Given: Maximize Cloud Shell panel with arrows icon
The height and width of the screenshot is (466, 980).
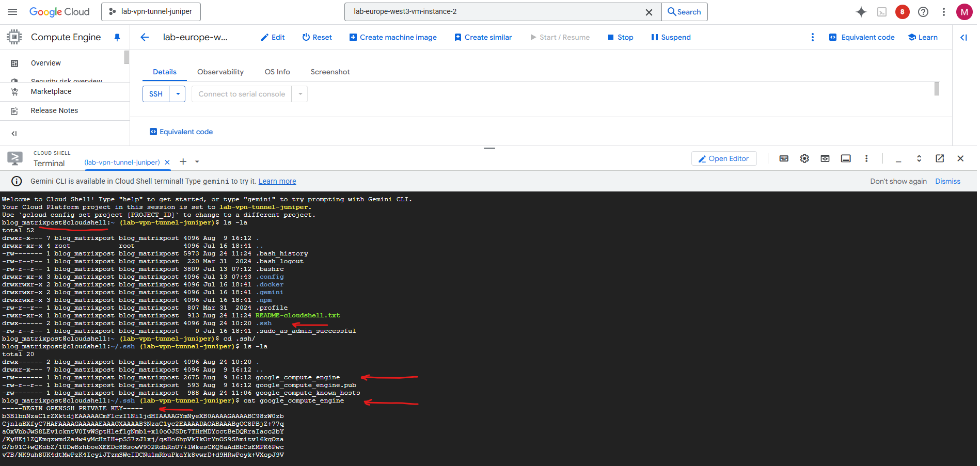Looking at the screenshot, I should pos(919,158).
